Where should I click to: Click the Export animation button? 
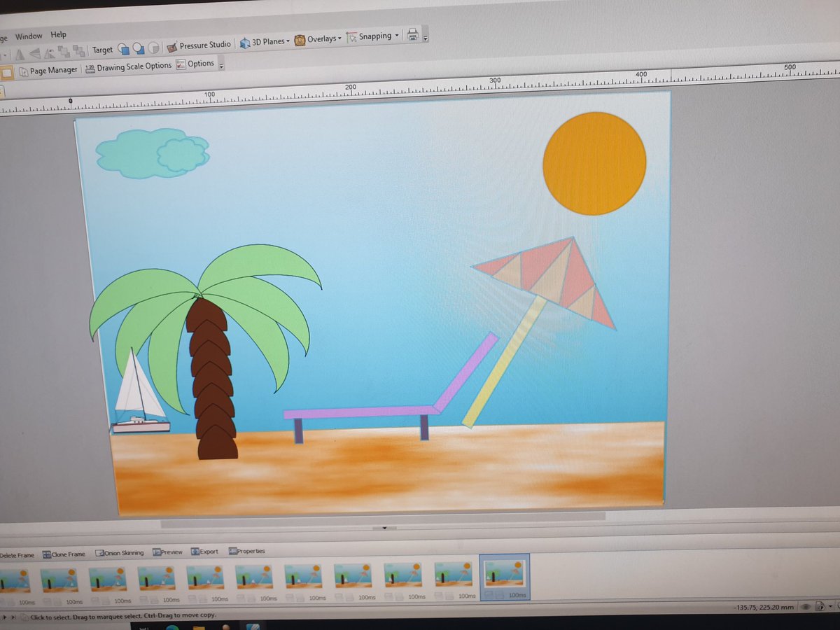pyautogui.click(x=205, y=552)
